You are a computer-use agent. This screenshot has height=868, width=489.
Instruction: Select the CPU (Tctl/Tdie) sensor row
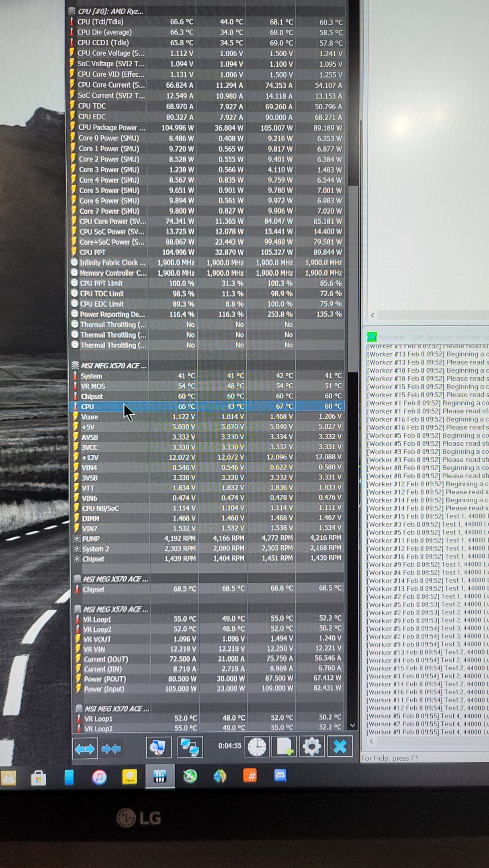coord(207,22)
